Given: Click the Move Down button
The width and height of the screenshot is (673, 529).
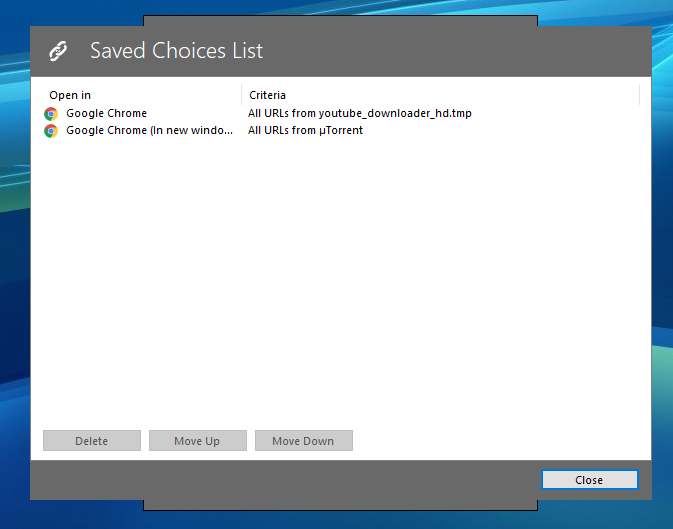Looking at the screenshot, I should pos(304,441).
